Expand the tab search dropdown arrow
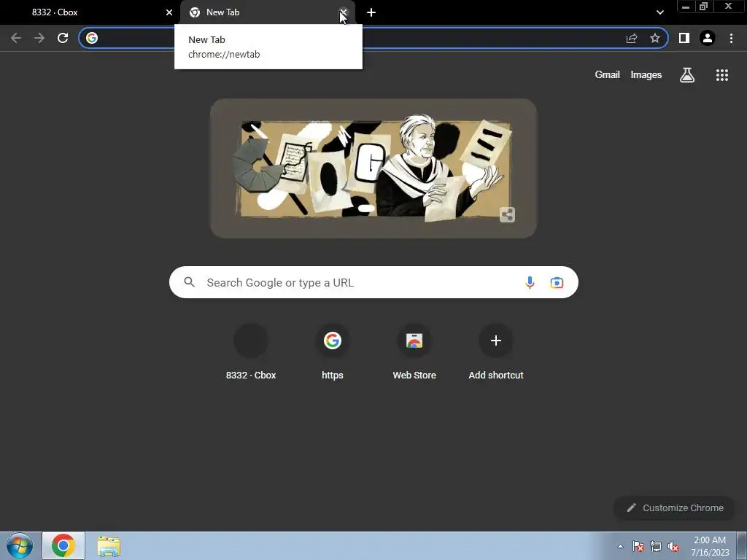 pyautogui.click(x=659, y=12)
